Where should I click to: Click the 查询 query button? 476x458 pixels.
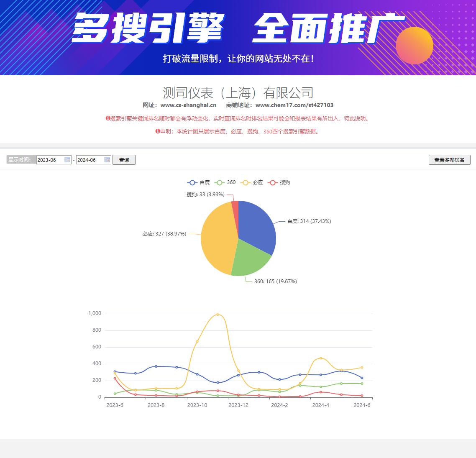click(124, 160)
